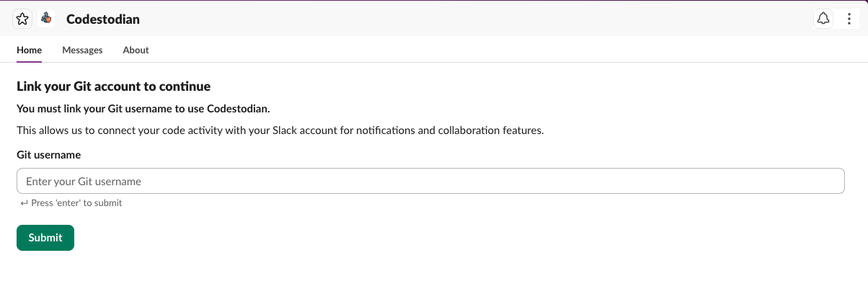Open the About tab

coord(136,50)
